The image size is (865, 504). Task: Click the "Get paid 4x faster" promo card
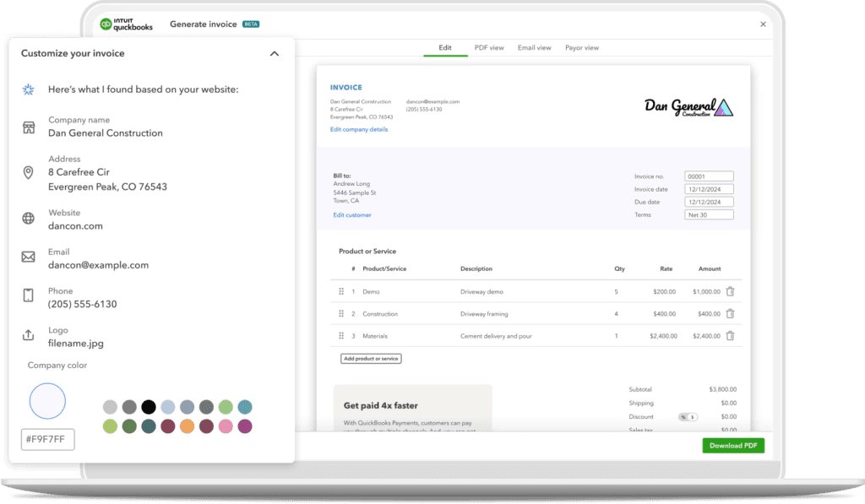pyautogui.click(x=412, y=408)
